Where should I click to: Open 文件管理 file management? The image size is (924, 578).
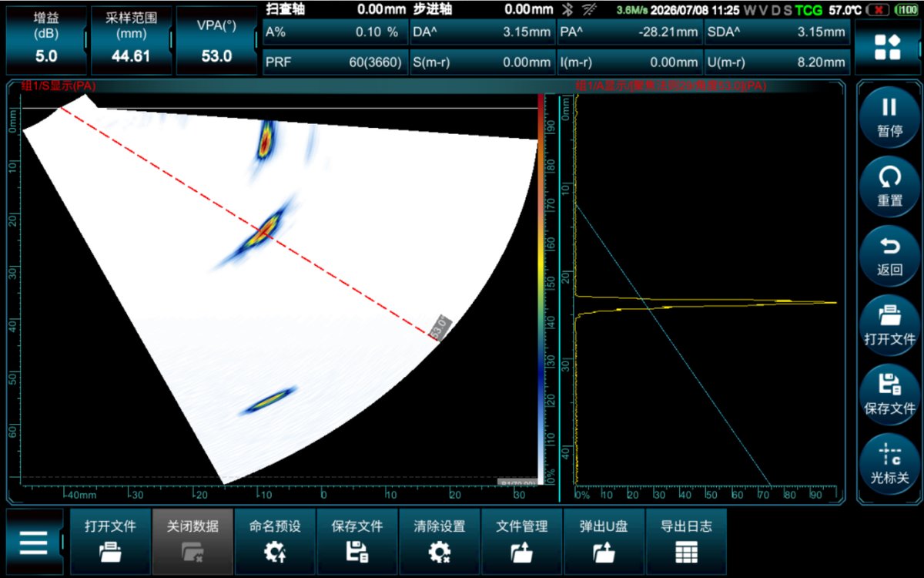(x=522, y=541)
